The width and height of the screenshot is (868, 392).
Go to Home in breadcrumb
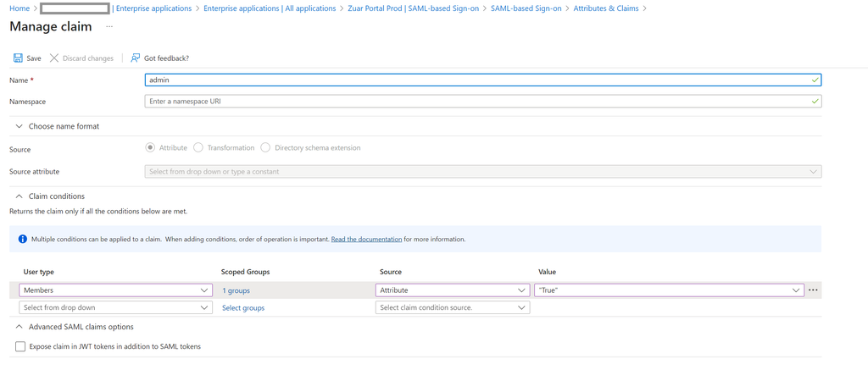point(19,8)
